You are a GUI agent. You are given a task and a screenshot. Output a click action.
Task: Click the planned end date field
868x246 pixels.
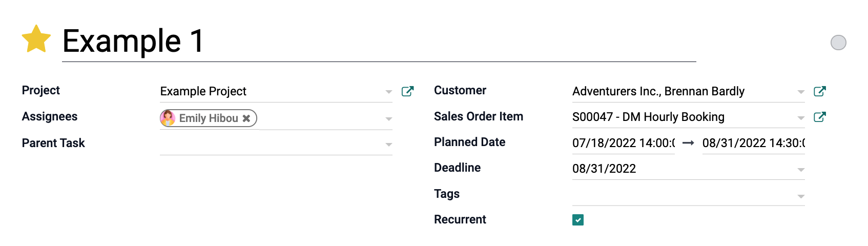tap(754, 143)
